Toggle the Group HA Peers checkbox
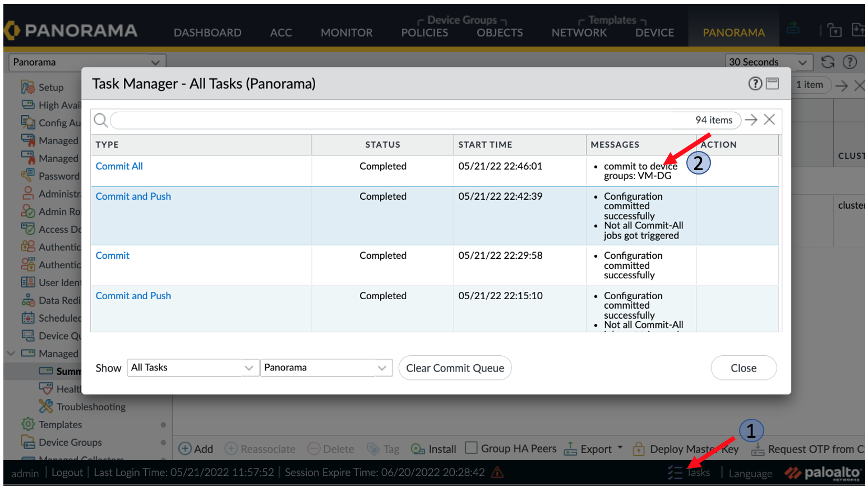Screen dimensions: 868x490 pyautogui.click(x=472, y=448)
